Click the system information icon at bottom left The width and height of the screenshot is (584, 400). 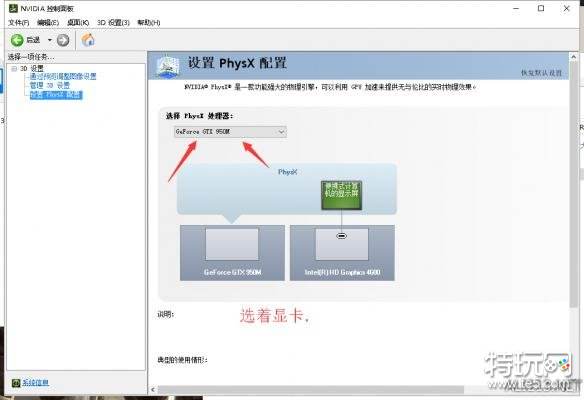(16, 383)
